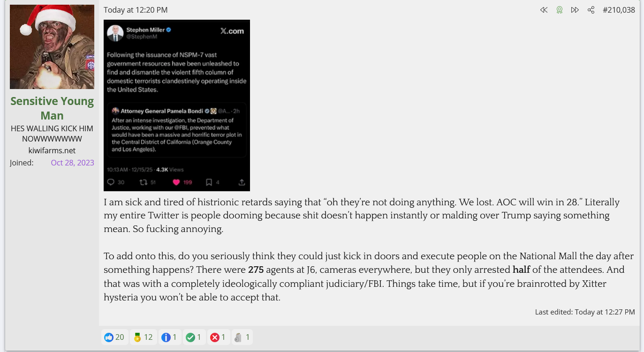
Task: Click the 'Last edited' timestamp
Action: 605,312
